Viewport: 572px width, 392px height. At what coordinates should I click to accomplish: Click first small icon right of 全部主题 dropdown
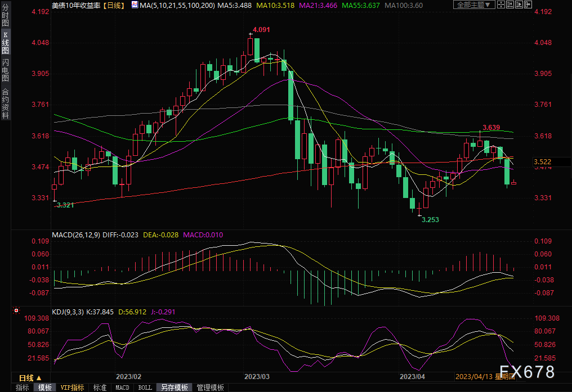pos(500,4)
